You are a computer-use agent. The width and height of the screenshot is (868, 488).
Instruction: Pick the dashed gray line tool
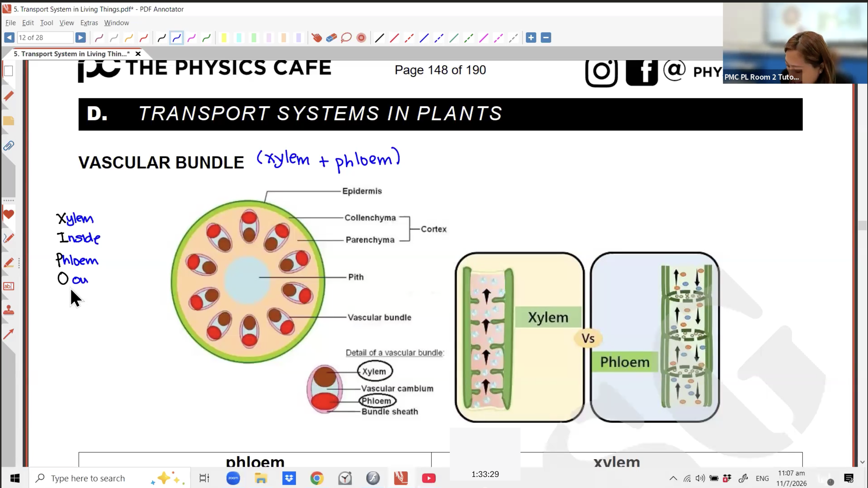514,38
